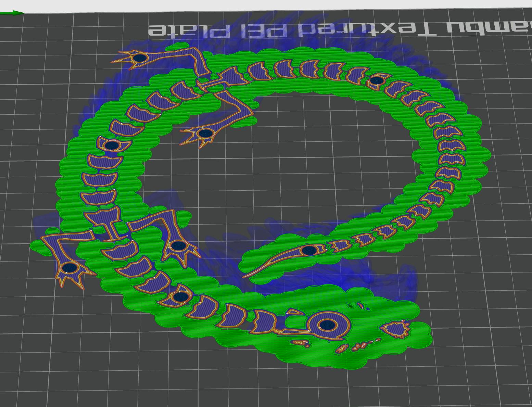Select the dark circle near the tail tip
Image resolution: width=532 pixels, height=407 pixels.
[309, 251]
